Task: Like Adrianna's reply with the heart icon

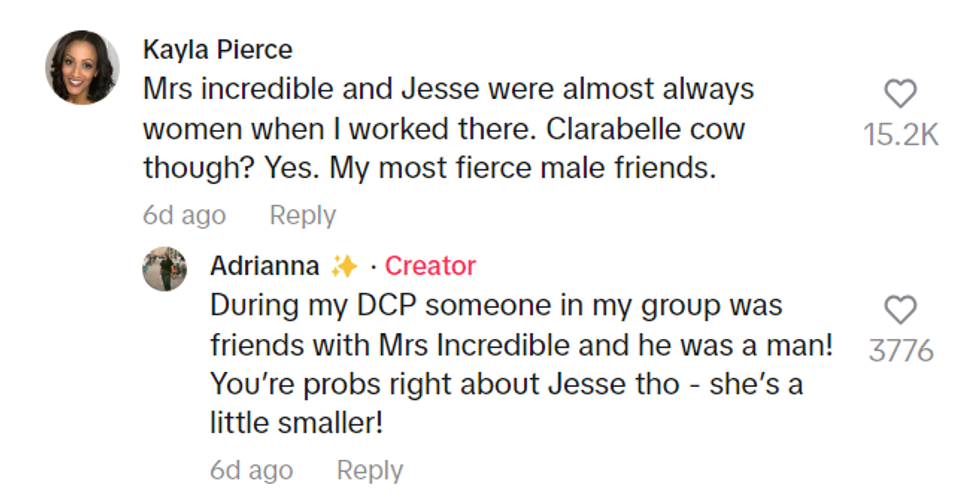Action: pyautogui.click(x=901, y=310)
